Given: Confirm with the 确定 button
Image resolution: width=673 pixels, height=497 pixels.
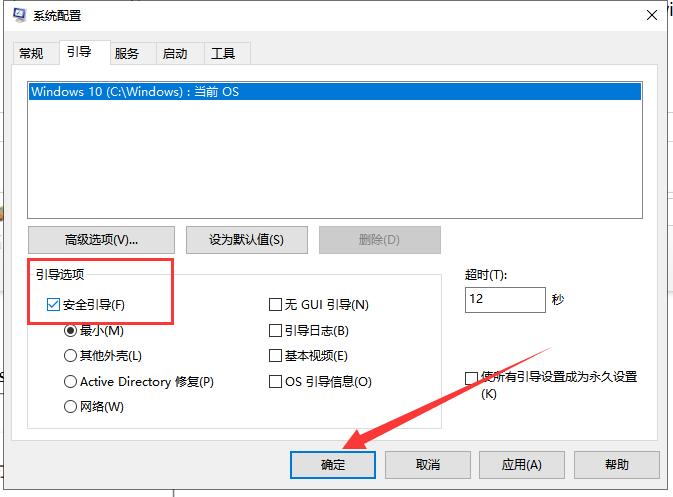Looking at the screenshot, I should pos(333,465).
